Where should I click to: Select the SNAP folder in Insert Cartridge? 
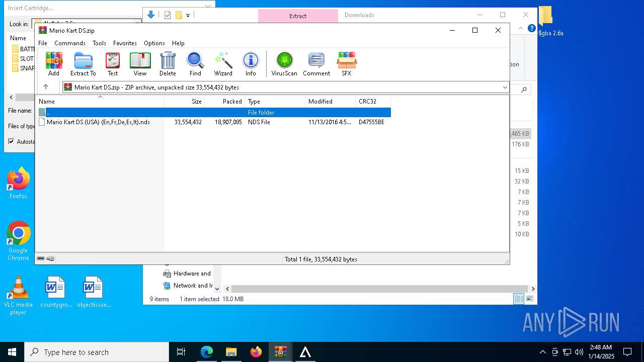pos(23,68)
